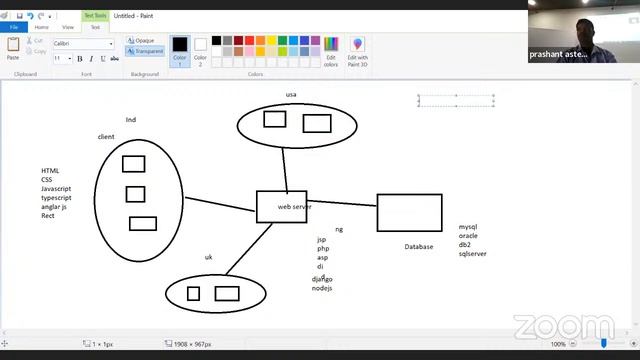Pick the gray-50% color swatch

(228, 40)
